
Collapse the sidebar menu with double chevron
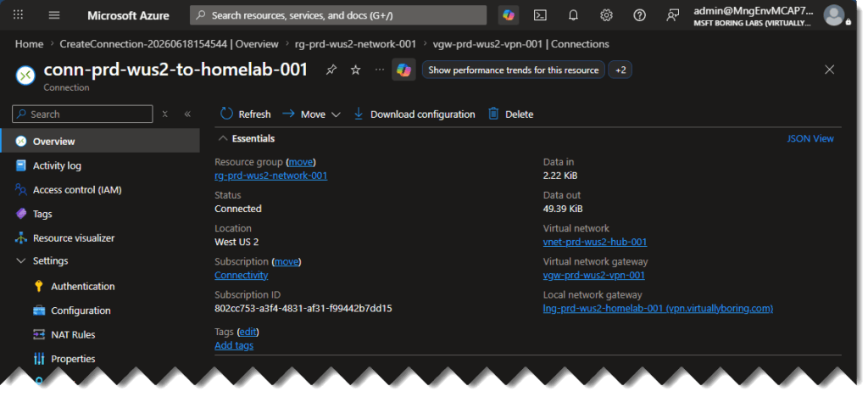pyautogui.click(x=187, y=114)
